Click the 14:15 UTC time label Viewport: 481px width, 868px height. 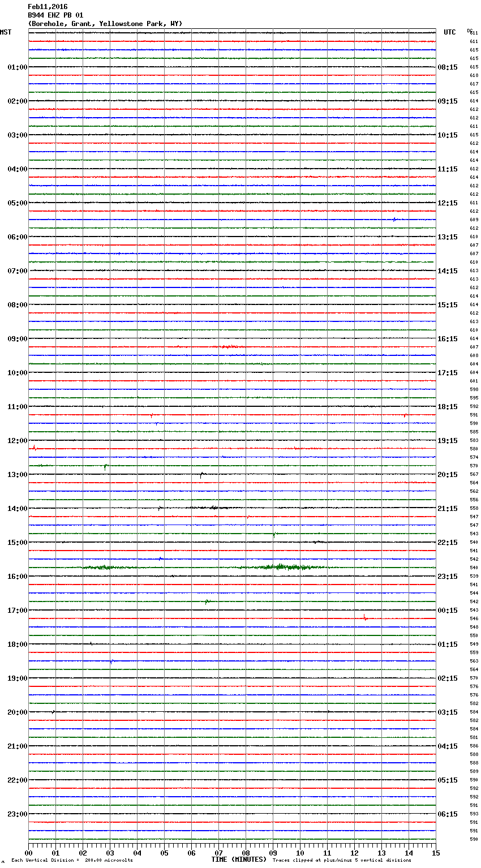pyautogui.click(x=448, y=271)
